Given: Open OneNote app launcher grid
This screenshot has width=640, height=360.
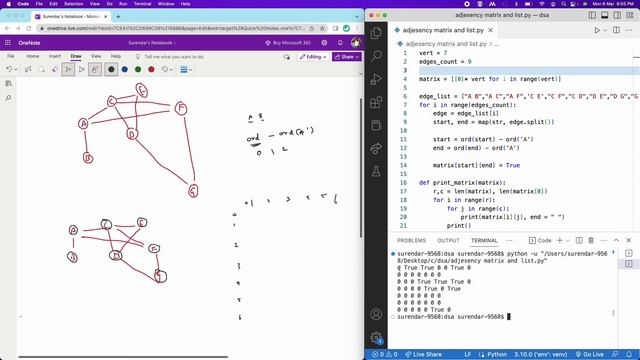Looking at the screenshot, I should coord(8,42).
